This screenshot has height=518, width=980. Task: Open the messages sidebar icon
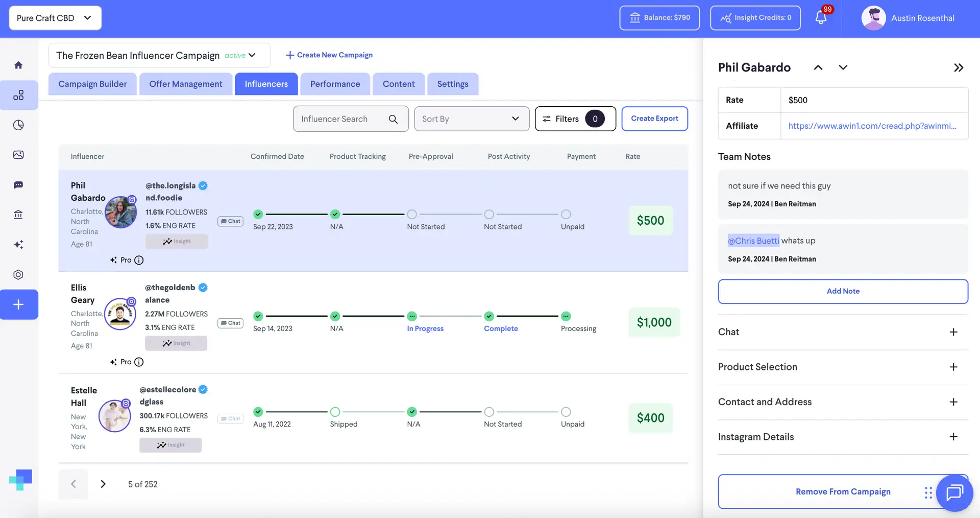click(18, 185)
